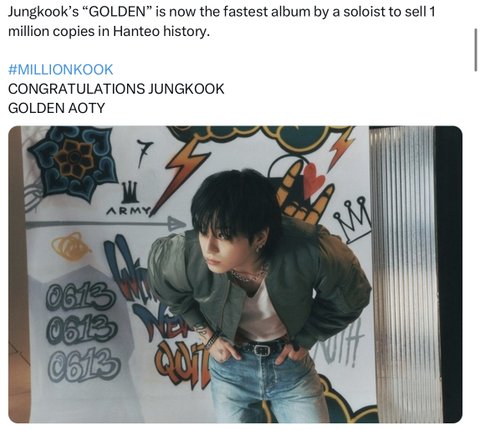Click the gray arrow pointing right
Image resolution: width=480 pixels, height=430 pixels.
pyautogui.click(x=106, y=224)
